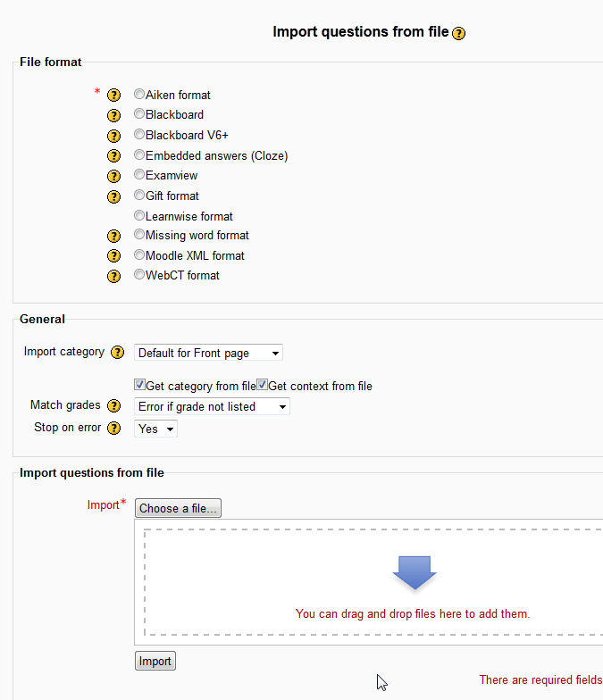The height and width of the screenshot is (700, 603).
Task: Select the Aiken format radio button
Action: 139,94
